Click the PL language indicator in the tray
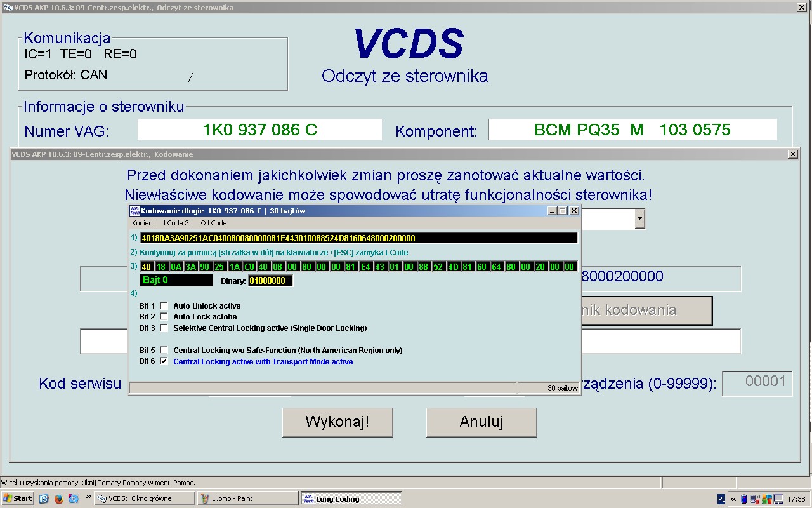This screenshot has width=812, height=508. 722,499
